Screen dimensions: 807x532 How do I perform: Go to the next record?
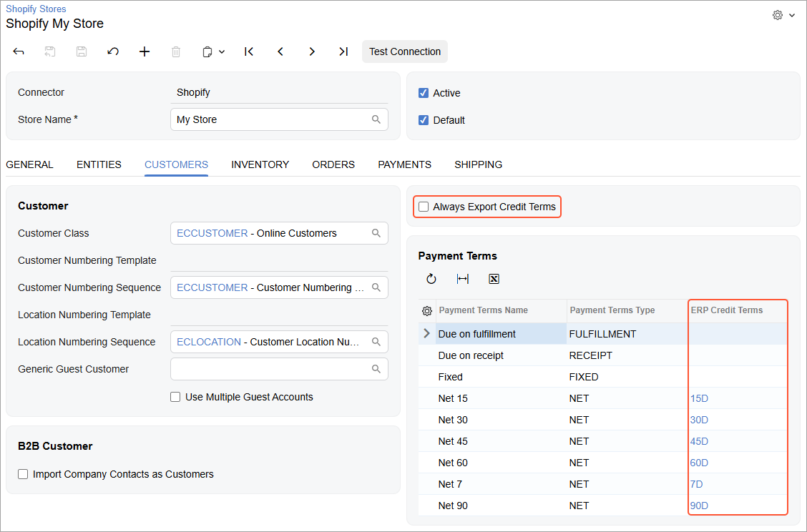point(312,51)
